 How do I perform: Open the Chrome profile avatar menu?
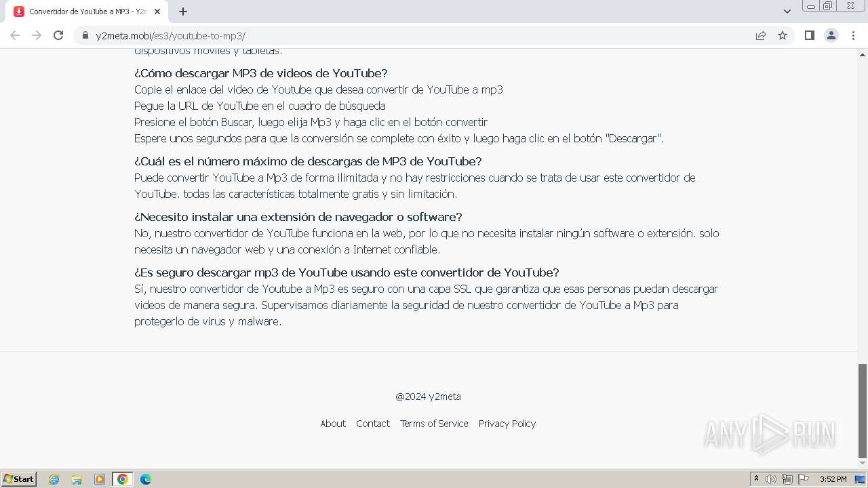831,35
